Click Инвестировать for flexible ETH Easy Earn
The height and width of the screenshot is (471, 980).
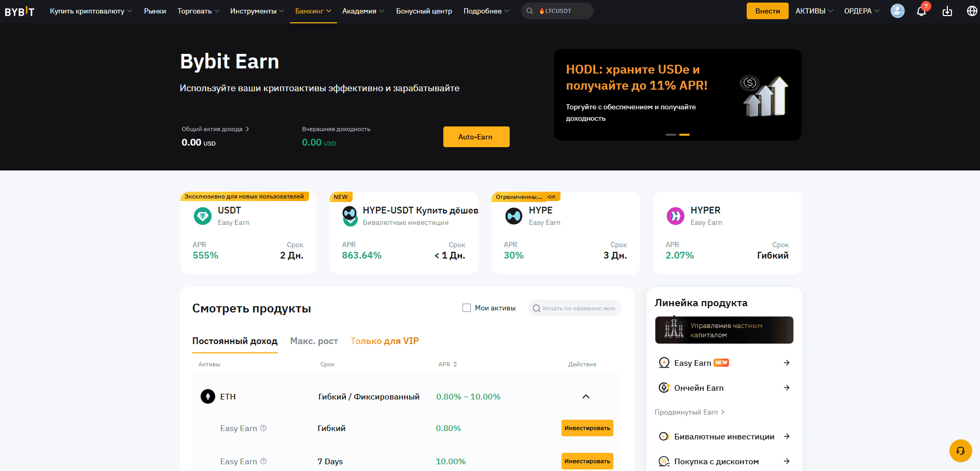pos(587,428)
